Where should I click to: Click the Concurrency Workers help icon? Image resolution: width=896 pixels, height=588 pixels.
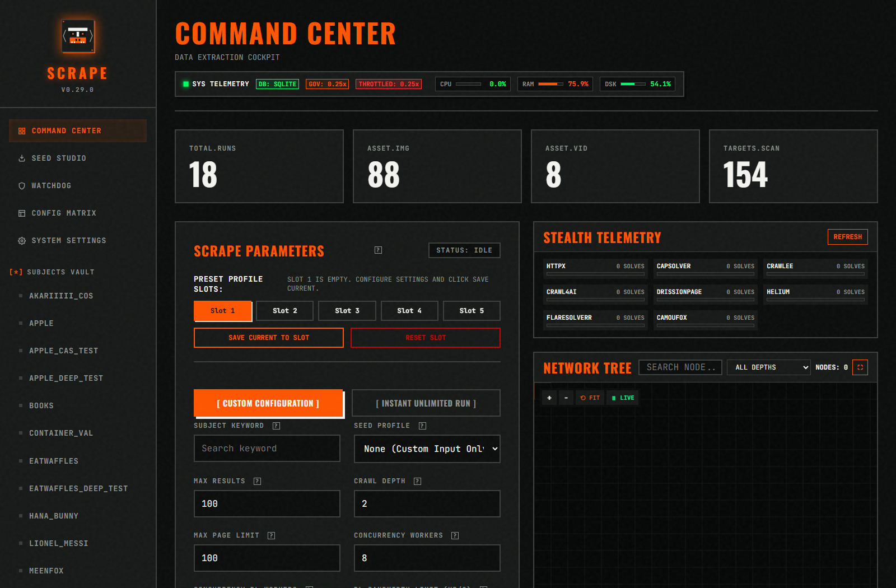point(455,535)
